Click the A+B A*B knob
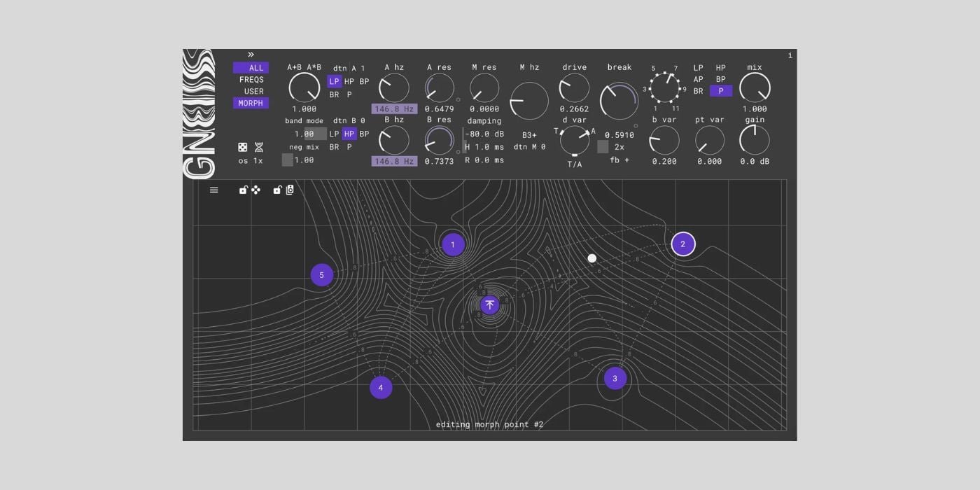 pos(304,87)
